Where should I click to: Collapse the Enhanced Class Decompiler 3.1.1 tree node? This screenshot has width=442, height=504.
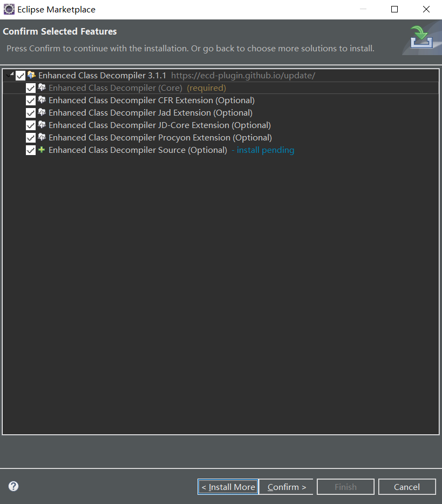click(10, 75)
